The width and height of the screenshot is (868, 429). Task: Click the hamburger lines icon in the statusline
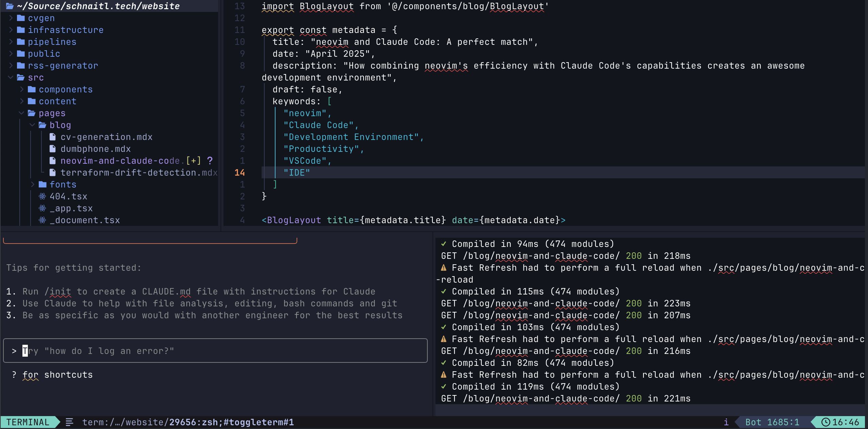pyautogui.click(x=69, y=422)
